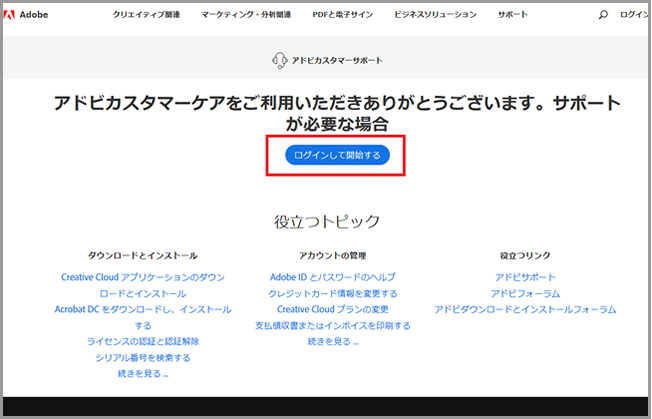
Task: Open Creative Cloud プランの変更 link
Action: [333, 309]
